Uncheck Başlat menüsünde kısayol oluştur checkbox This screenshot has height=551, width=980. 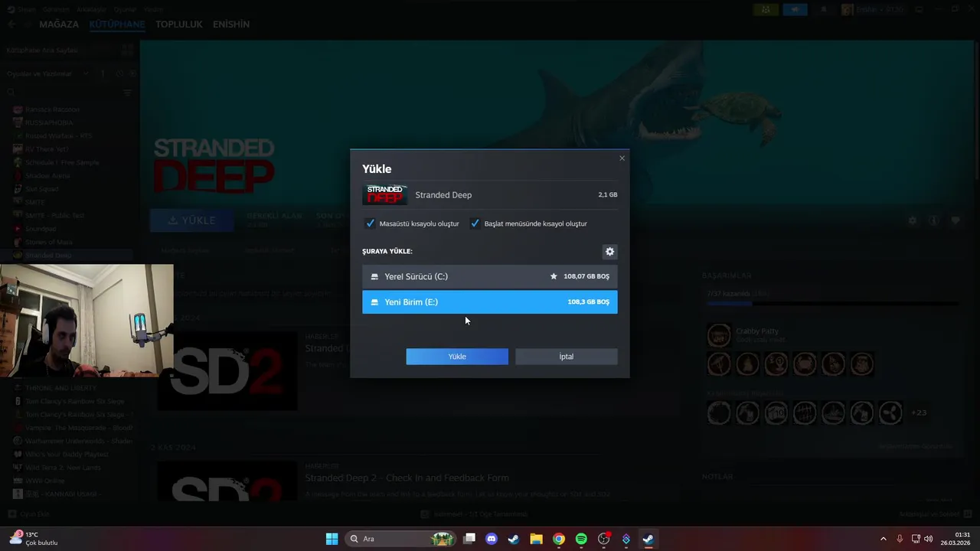click(x=475, y=223)
